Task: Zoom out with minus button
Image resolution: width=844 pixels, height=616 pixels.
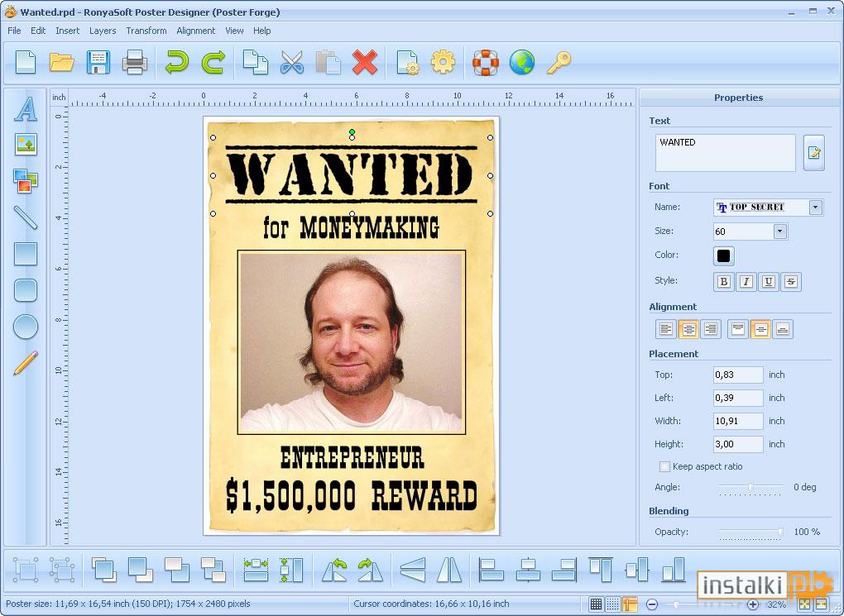Action: point(652,604)
